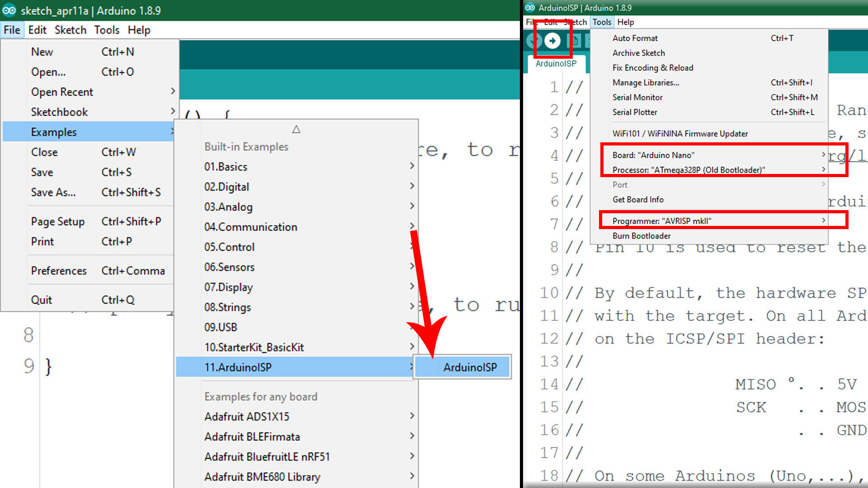Open the Tools menu in sketch_apr11a window

pos(107,30)
